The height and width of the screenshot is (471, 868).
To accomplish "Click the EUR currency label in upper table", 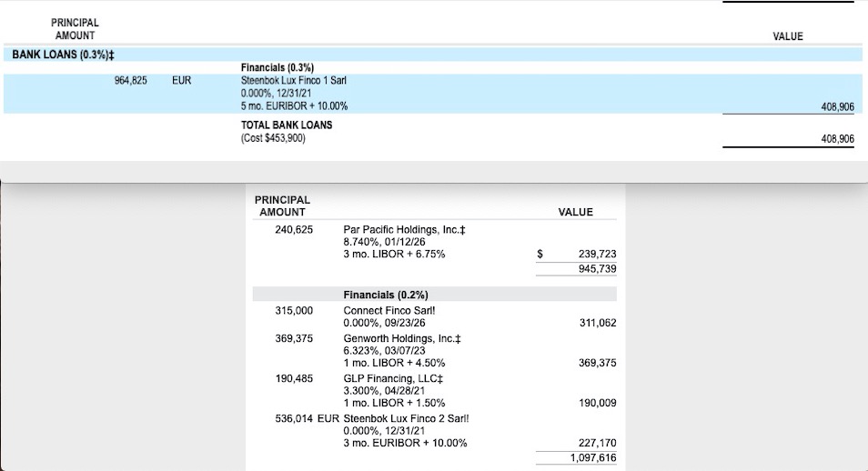I will click(181, 80).
